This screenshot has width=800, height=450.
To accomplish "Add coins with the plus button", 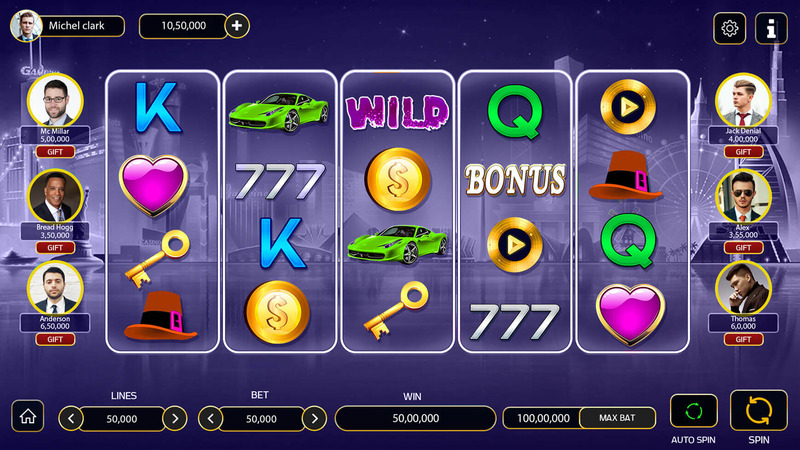I will (x=237, y=26).
